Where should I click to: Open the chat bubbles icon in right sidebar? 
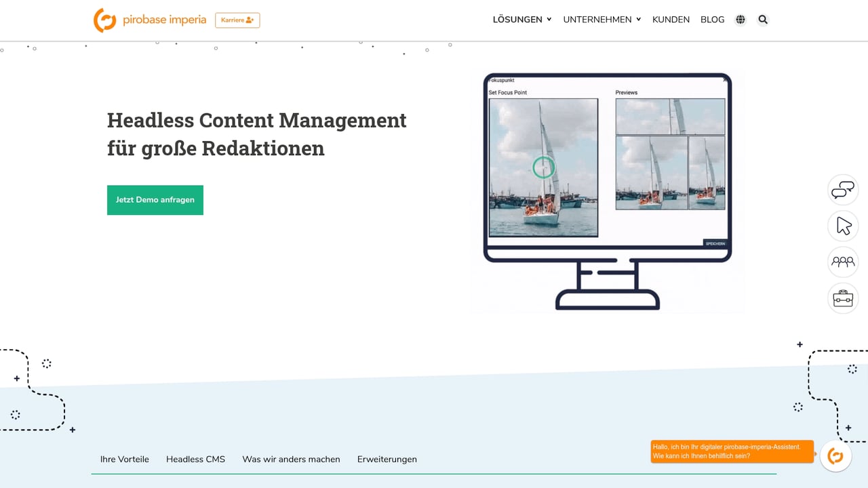pos(843,190)
